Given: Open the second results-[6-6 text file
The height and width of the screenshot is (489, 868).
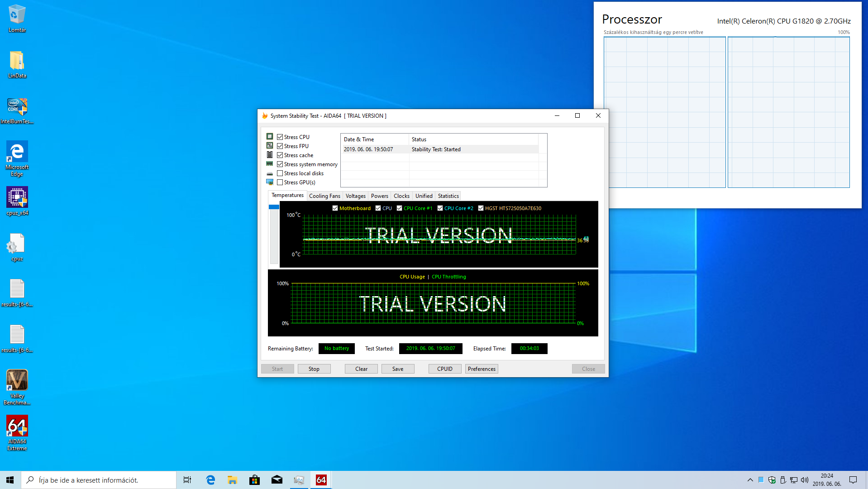Looking at the screenshot, I should [x=17, y=339].
